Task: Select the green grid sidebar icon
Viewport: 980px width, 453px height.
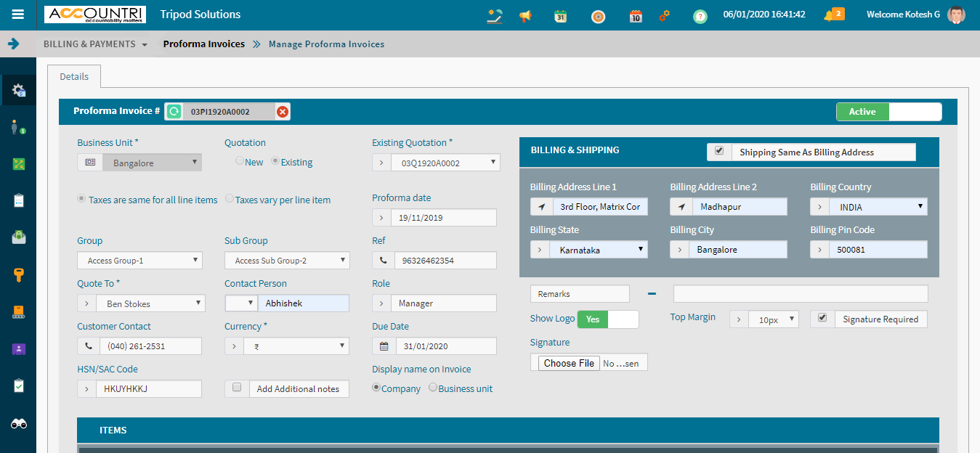Action: click(19, 164)
